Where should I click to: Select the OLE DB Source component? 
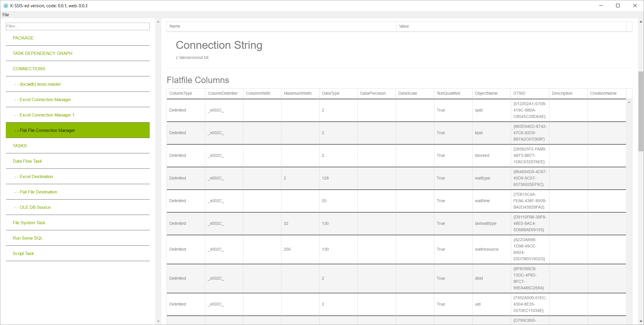pos(35,207)
